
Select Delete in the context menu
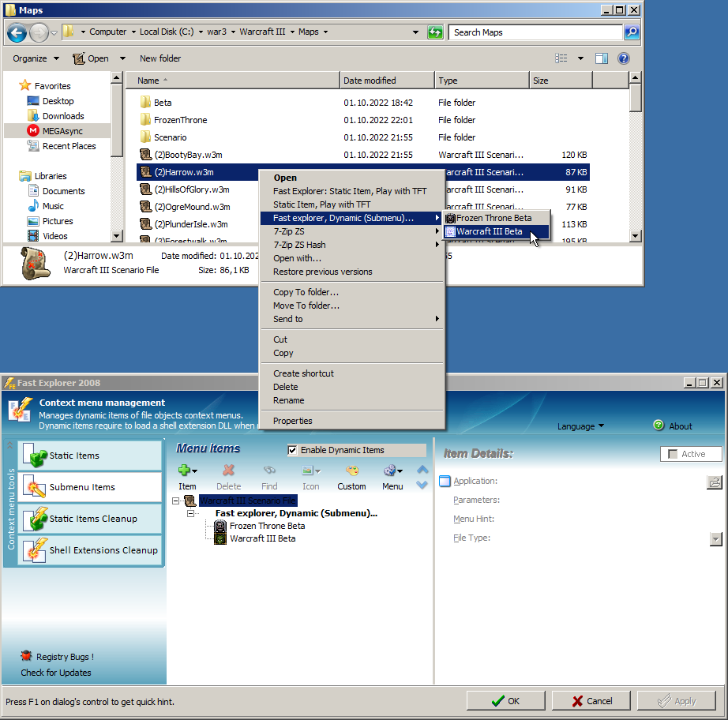[351, 387]
